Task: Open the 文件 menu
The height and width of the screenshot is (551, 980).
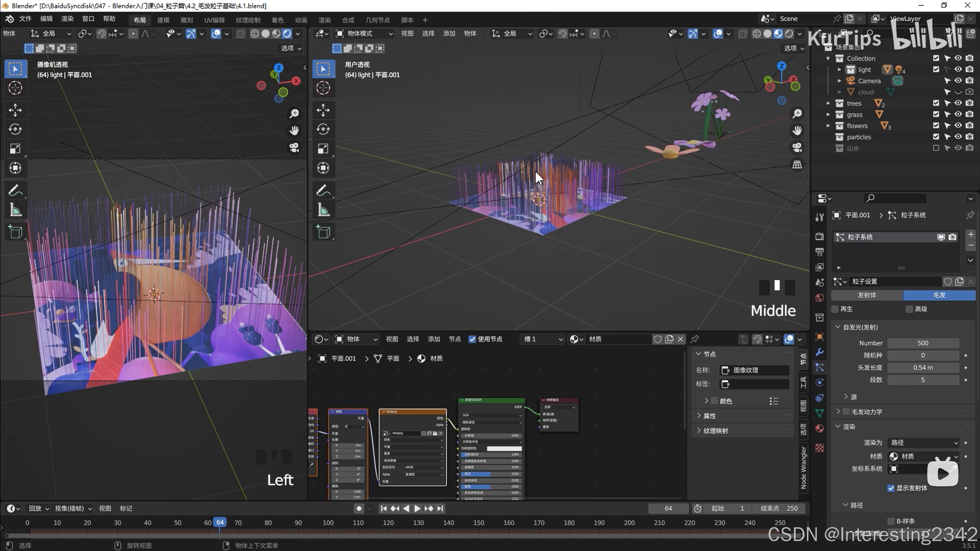Action: tap(25, 19)
